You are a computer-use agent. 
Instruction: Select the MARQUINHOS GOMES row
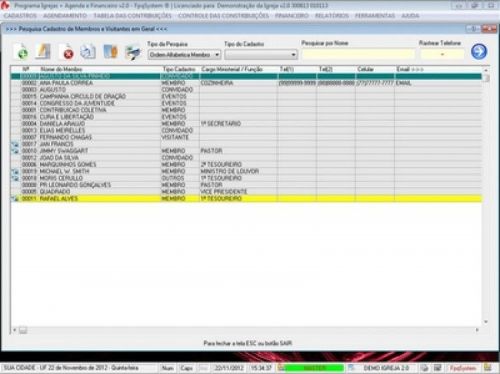tap(246, 165)
